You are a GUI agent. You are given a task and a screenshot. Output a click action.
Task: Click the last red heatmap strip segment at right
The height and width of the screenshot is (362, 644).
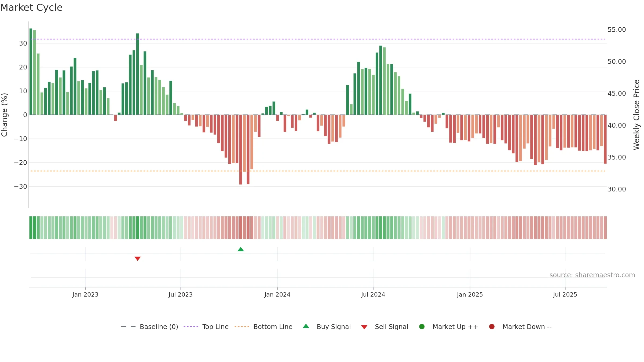click(x=605, y=228)
